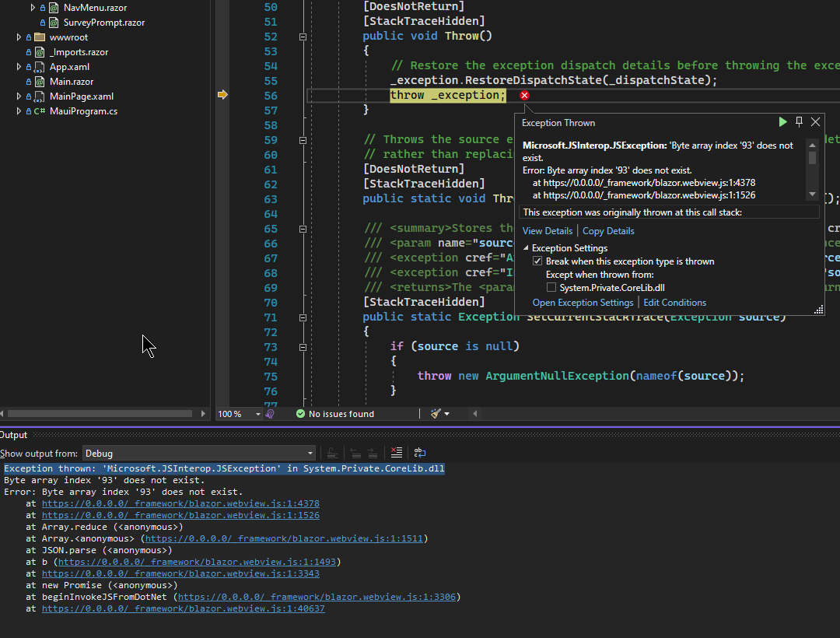
Task: Click the yellow current statement arrow in margin
Action: [223, 95]
